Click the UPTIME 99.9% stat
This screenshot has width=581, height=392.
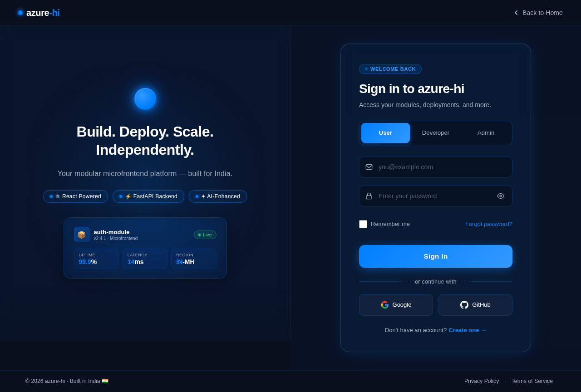pos(96,259)
